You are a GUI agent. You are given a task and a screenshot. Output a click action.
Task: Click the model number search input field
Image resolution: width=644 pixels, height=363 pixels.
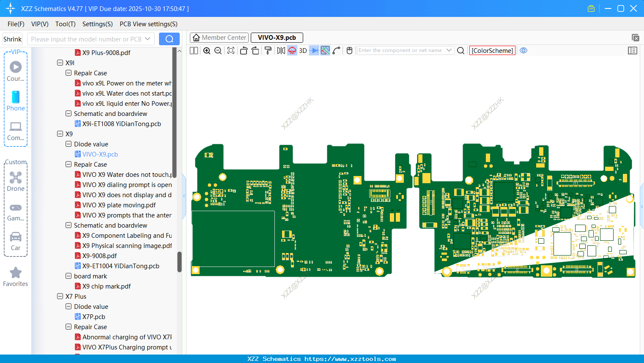[x=87, y=39]
